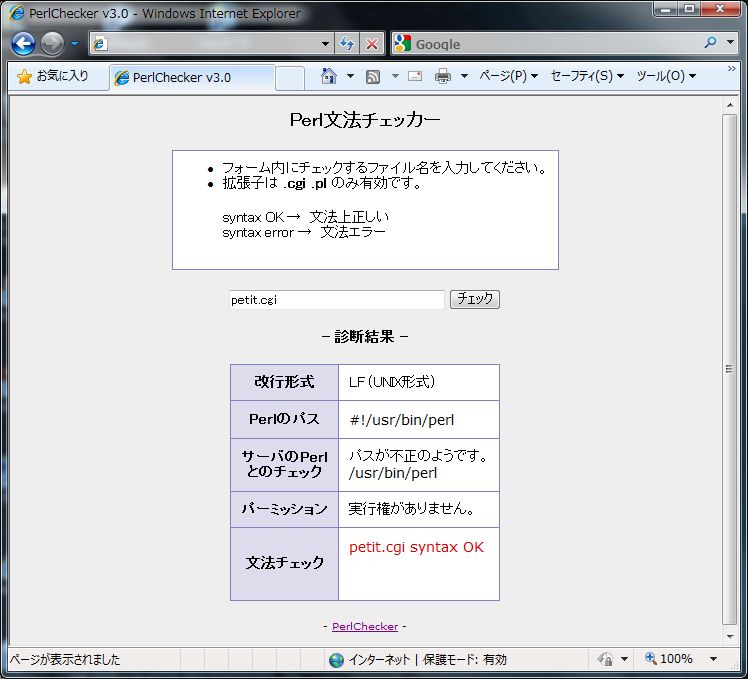Open the セーフティ(S) menu
Image resolution: width=748 pixels, height=679 pixels.
587,76
